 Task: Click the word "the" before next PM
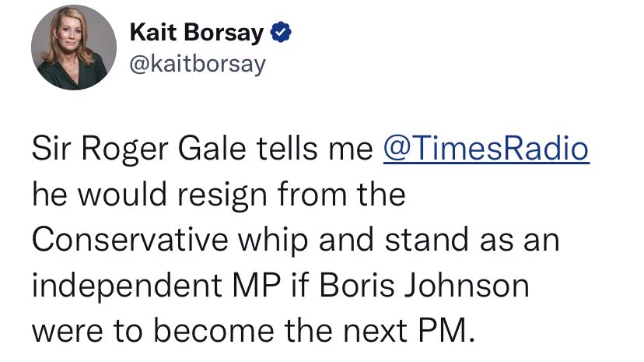[308, 330]
